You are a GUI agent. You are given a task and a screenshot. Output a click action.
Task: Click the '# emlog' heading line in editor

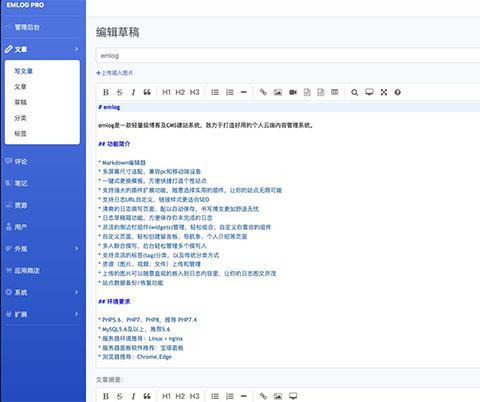[x=109, y=107]
